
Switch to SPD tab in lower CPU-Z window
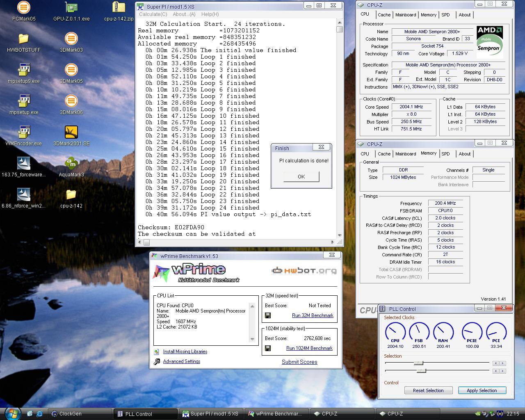[x=445, y=154]
